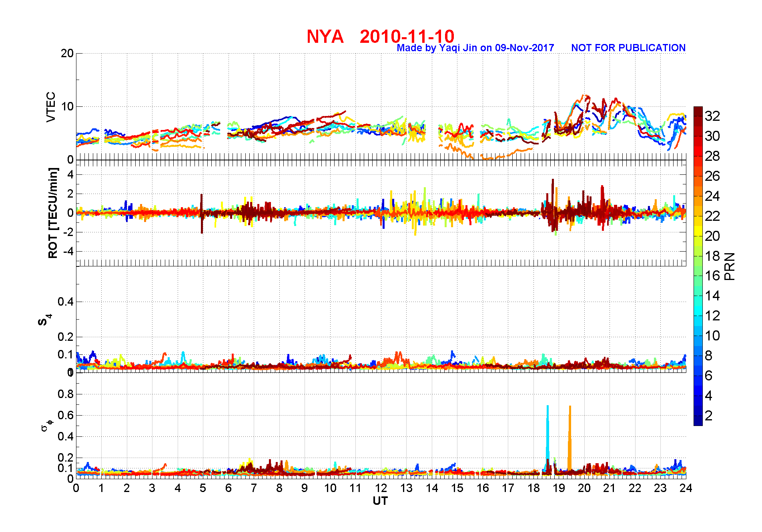This screenshot has width=762, height=532.
Task: Click PRN colorbar label '4'
Action: point(709,396)
